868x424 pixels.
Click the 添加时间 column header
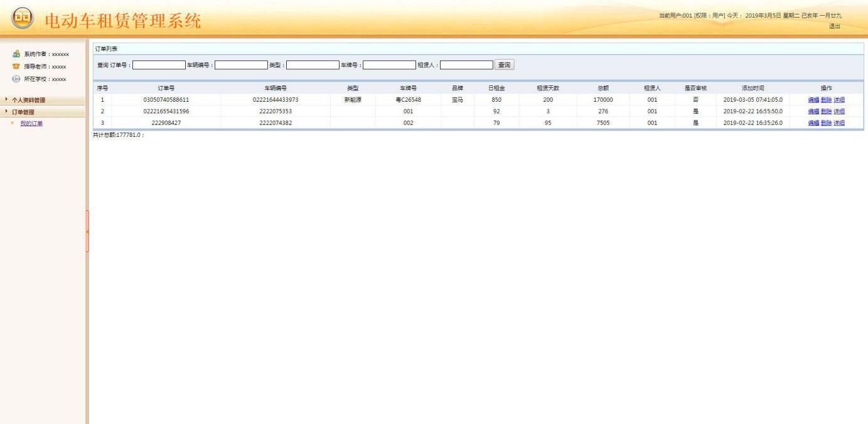753,88
